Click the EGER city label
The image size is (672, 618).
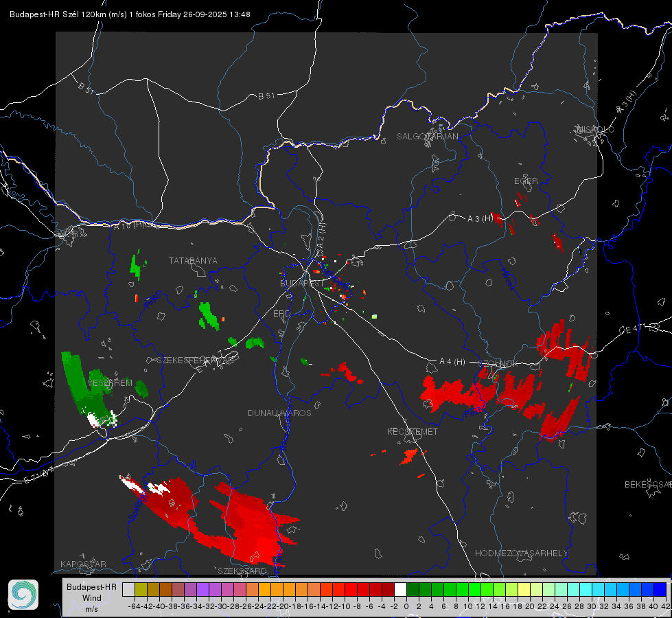[x=526, y=181]
